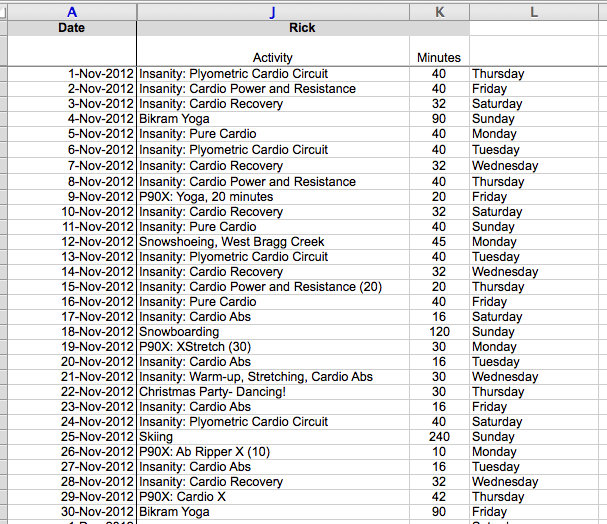
Task: Click the Date header cell
Action: 71,28
